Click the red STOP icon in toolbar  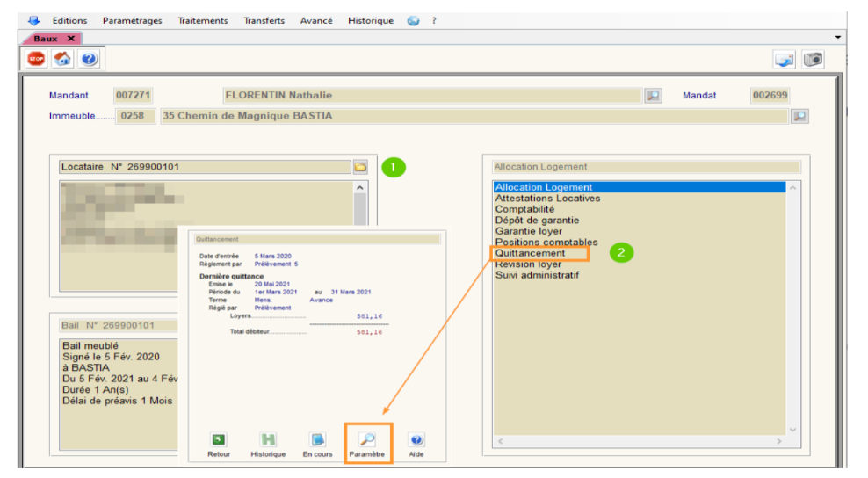(x=36, y=59)
